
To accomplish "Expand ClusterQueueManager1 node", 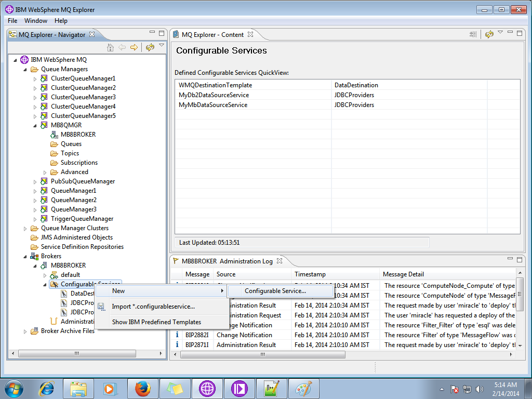I will click(35, 79).
